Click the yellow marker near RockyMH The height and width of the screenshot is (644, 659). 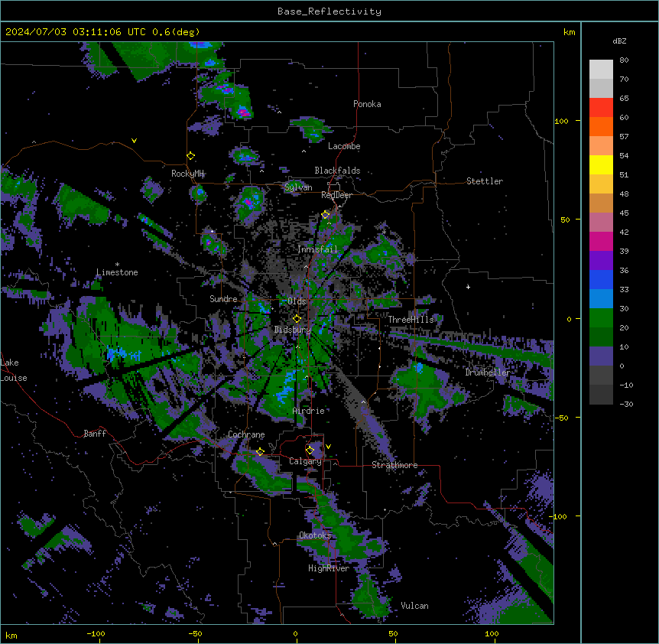(x=191, y=156)
